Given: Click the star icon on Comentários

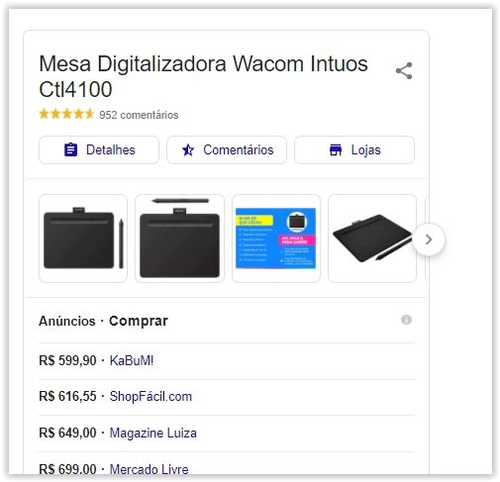Looking at the screenshot, I should click(x=188, y=150).
